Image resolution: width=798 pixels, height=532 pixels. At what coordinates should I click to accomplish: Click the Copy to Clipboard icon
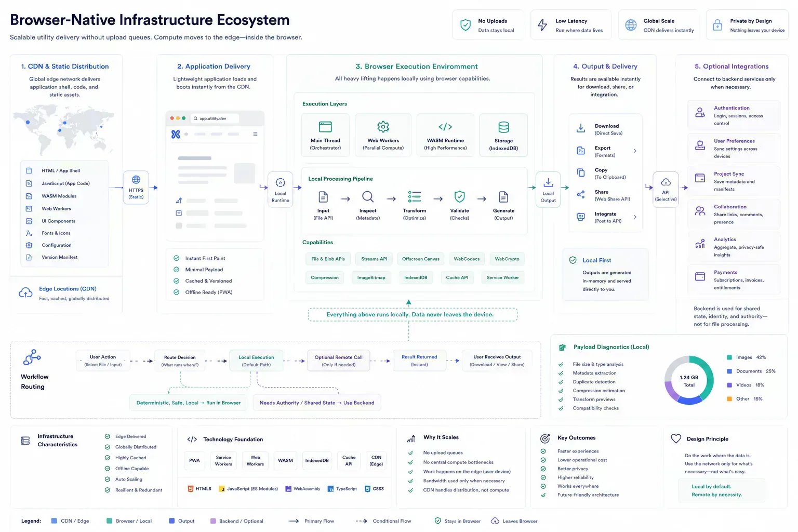pyautogui.click(x=581, y=172)
